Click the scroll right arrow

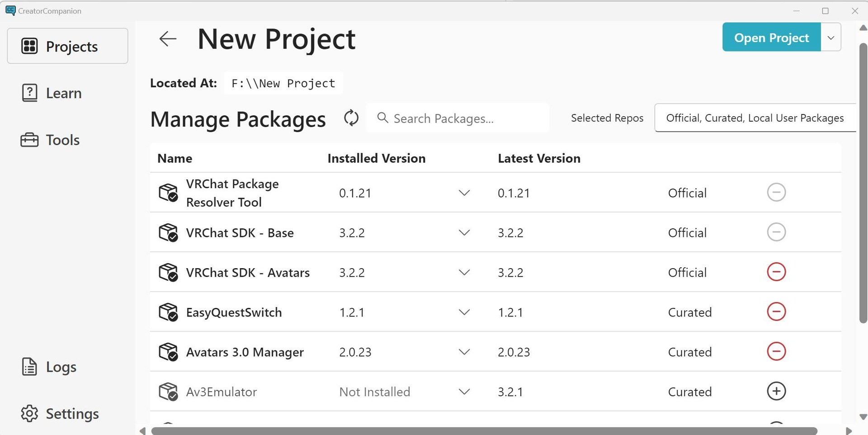tap(849, 431)
